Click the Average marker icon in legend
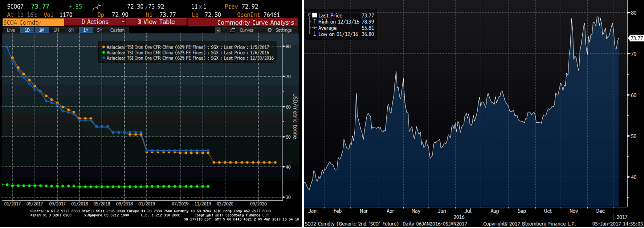The height and width of the screenshot is (228, 644). 314,28
